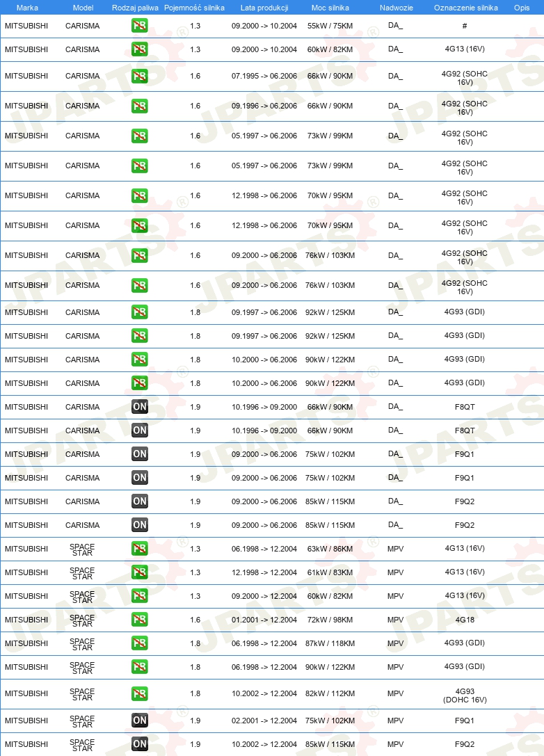The width and height of the screenshot is (544, 756).
Task: Click petrol icon in Space Star 61kW / 83KM row
Action: tap(139, 572)
